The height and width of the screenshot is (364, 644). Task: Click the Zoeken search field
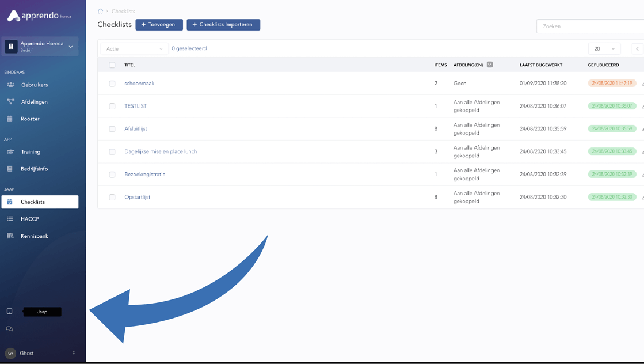point(590,26)
